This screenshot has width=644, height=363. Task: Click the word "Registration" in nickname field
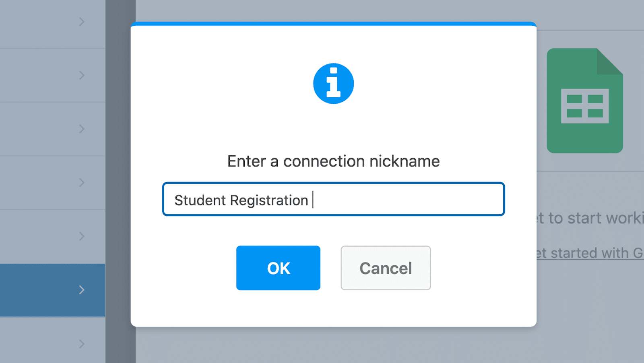pos(269,200)
